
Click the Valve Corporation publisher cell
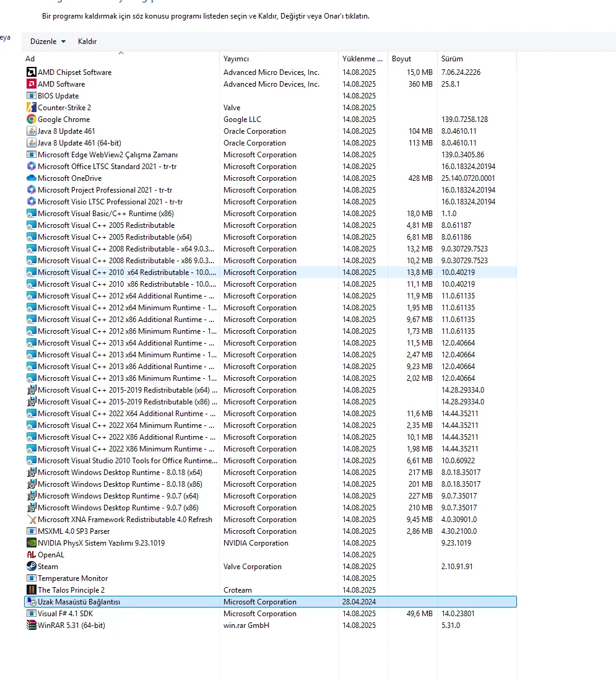coord(253,567)
